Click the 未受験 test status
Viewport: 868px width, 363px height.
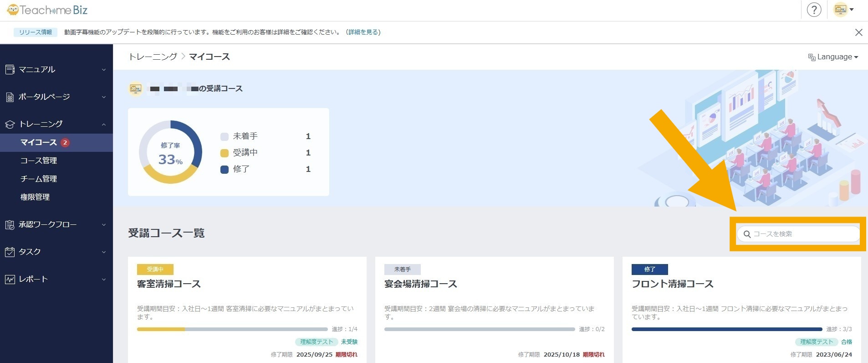349,342
